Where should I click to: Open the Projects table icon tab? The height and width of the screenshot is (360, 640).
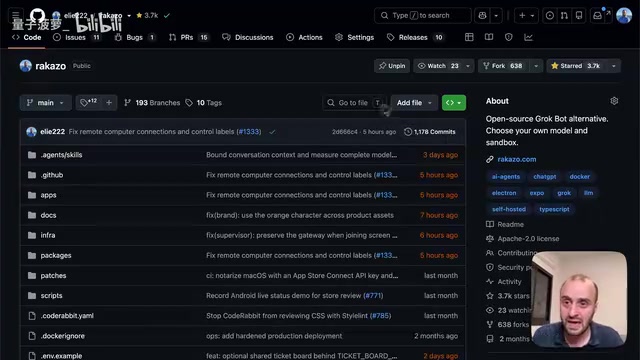pos(469,37)
